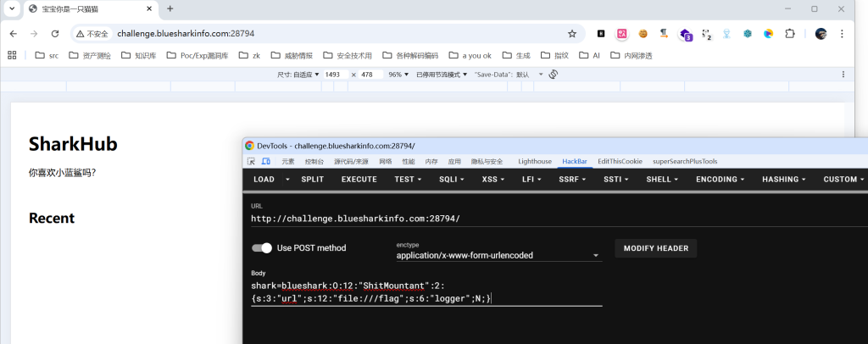
Task: Expand the ENCODING menu in HackBar
Action: 720,180
